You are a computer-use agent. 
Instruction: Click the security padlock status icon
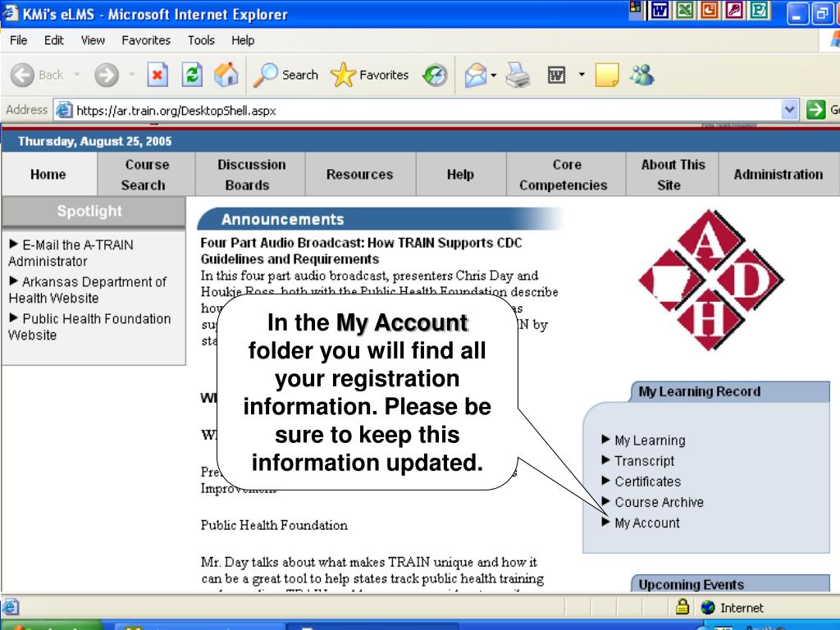[x=682, y=606]
